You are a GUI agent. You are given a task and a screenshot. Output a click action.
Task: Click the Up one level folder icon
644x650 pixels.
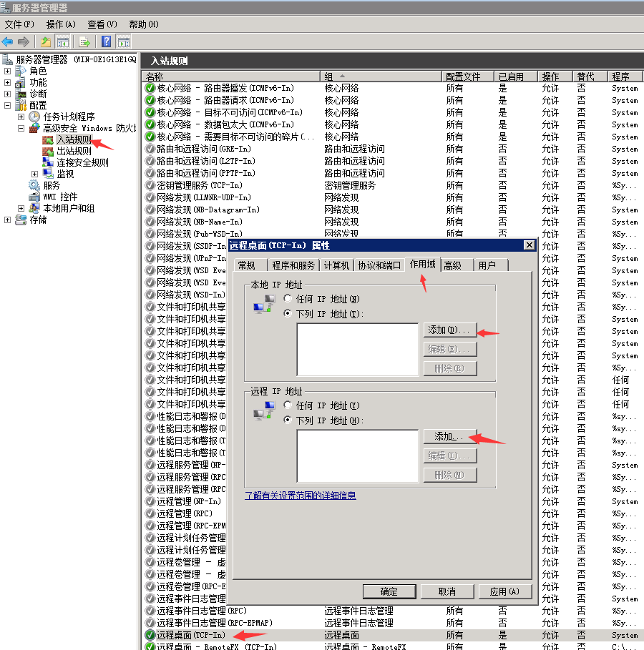click(46, 41)
